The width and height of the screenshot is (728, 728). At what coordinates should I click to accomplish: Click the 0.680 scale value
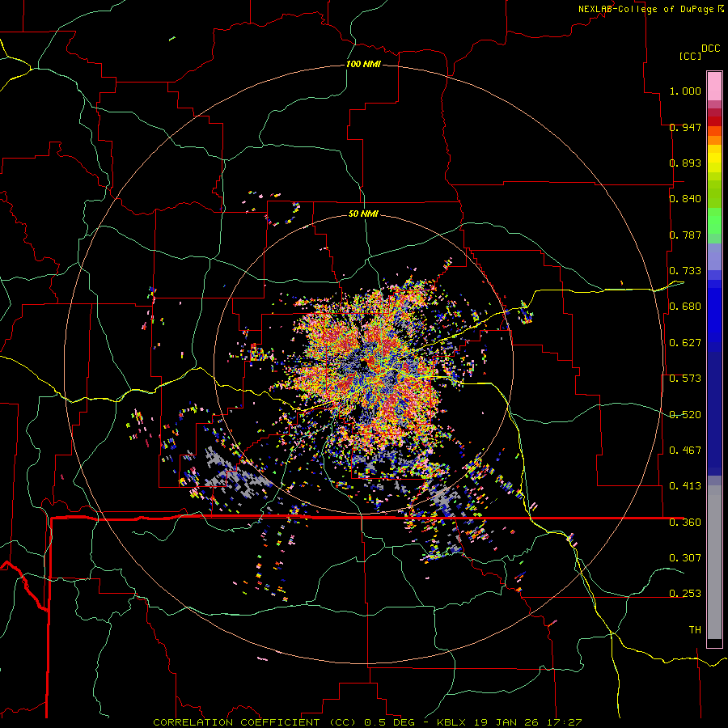pos(685,307)
